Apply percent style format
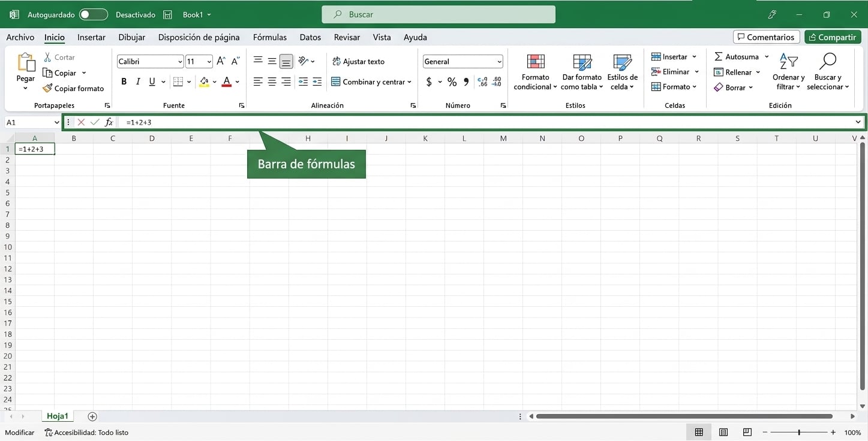This screenshot has width=868, height=441. pyautogui.click(x=452, y=82)
